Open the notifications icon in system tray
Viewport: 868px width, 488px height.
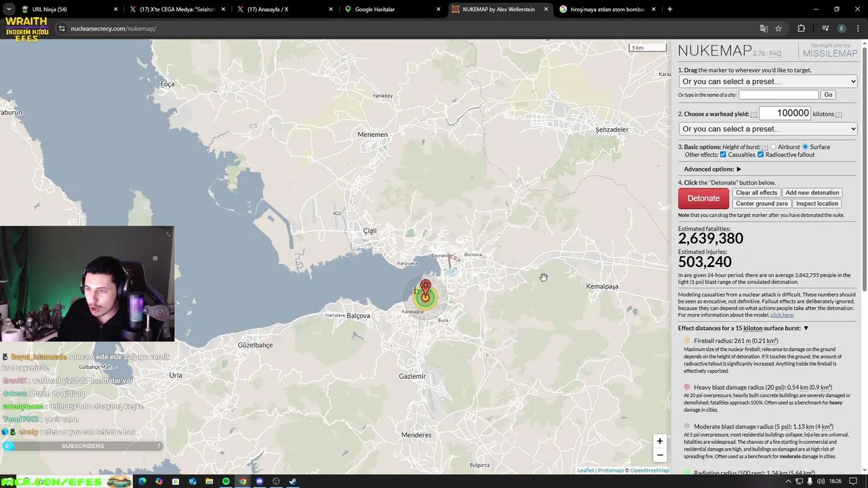tap(854, 481)
